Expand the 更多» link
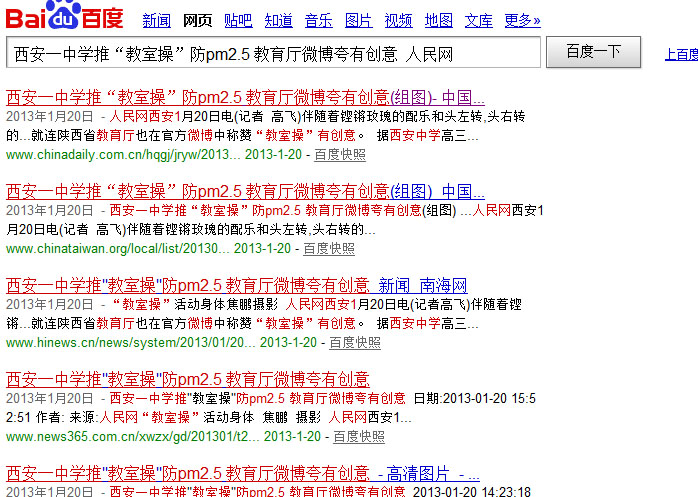The image size is (698, 497). pos(523,20)
